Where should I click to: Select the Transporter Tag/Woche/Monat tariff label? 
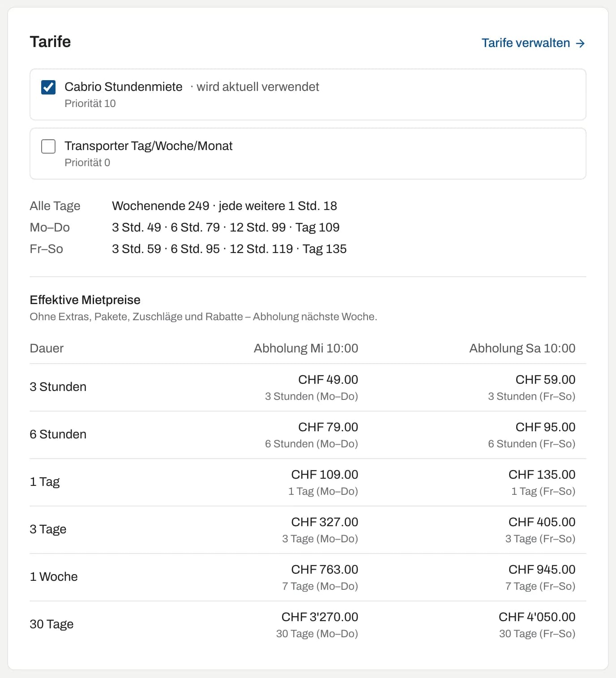point(149,146)
